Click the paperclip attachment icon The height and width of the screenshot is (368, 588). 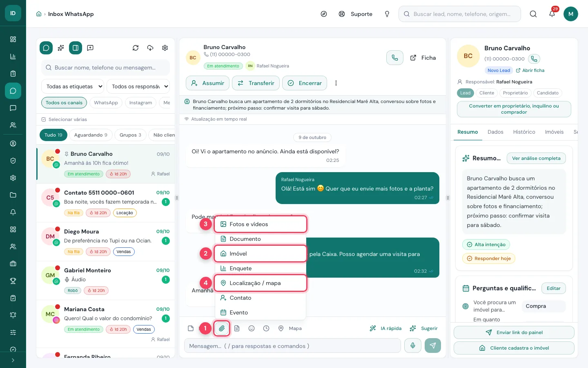(222, 328)
